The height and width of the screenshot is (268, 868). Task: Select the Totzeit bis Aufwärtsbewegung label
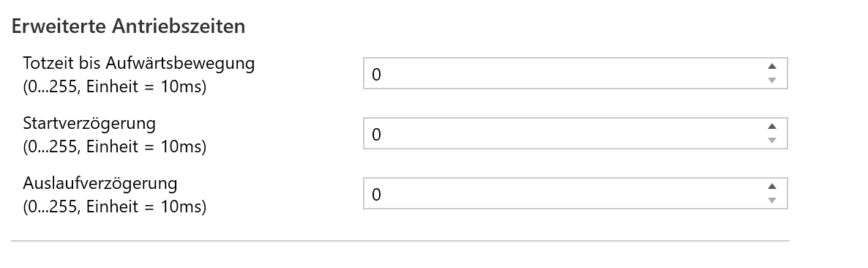click(139, 63)
